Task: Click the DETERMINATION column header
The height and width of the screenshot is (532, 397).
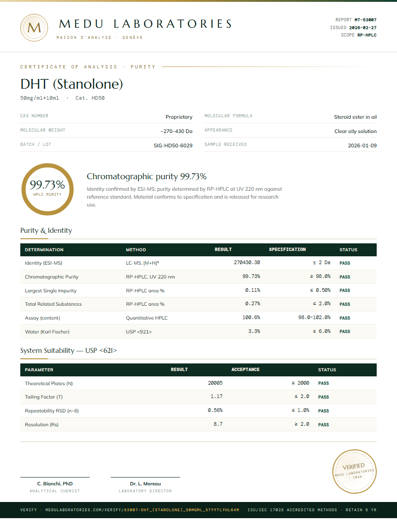Action: click(x=44, y=250)
